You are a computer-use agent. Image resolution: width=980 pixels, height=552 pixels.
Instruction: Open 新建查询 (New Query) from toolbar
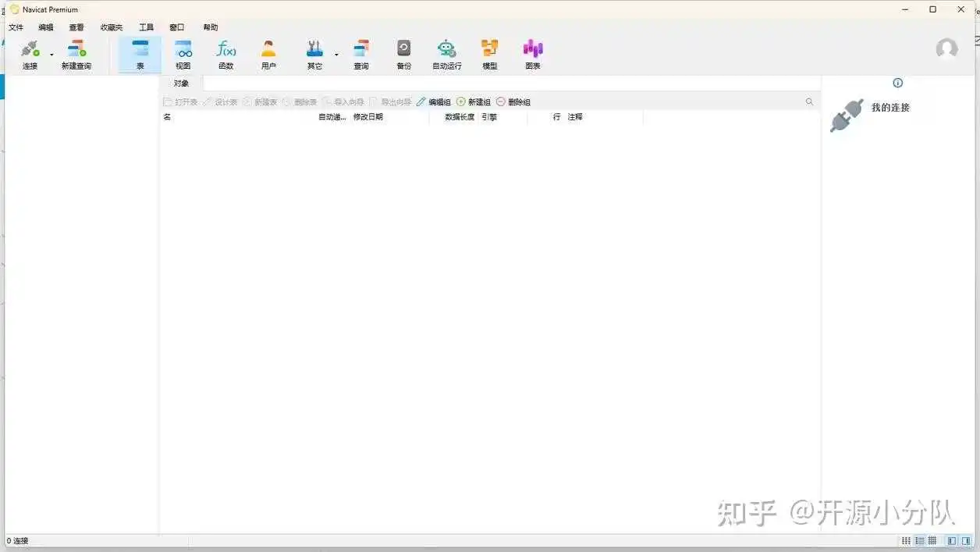tap(76, 54)
